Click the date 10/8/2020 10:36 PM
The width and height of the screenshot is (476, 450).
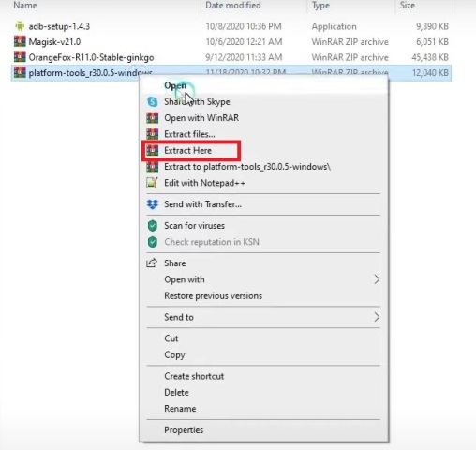coord(244,26)
